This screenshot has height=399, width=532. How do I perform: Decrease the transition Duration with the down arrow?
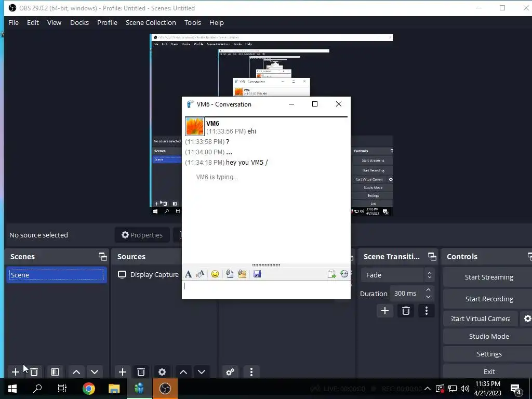(x=429, y=297)
